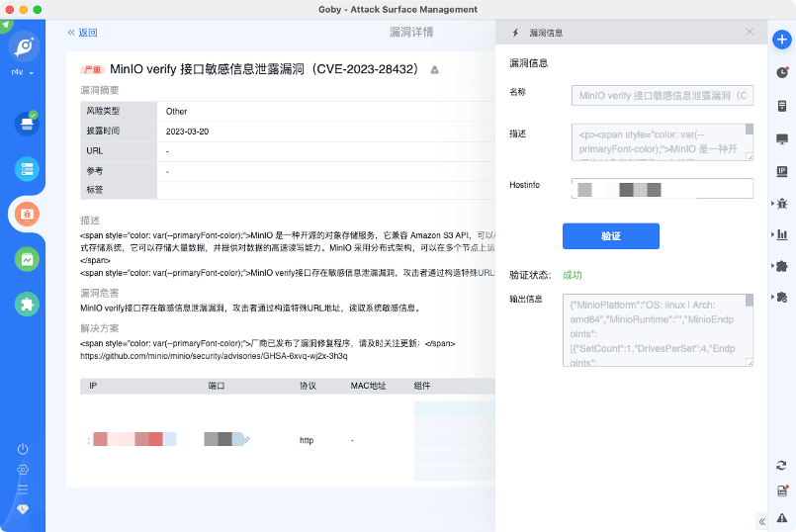
Task: Click the 披露时间 row label
Action: pyautogui.click(x=103, y=131)
